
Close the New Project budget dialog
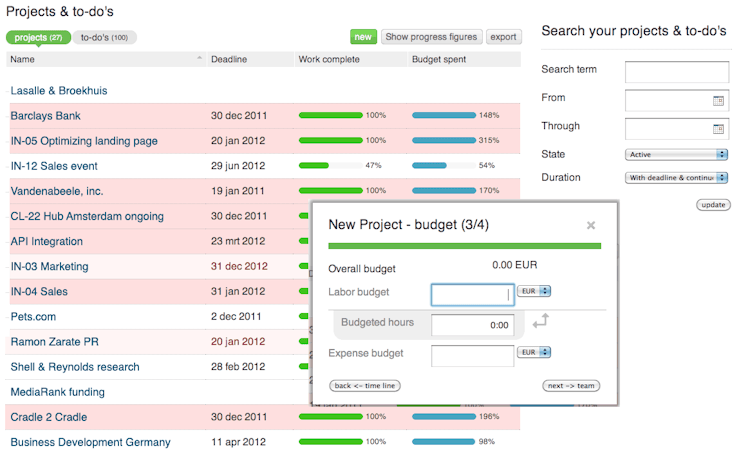pos(591,225)
